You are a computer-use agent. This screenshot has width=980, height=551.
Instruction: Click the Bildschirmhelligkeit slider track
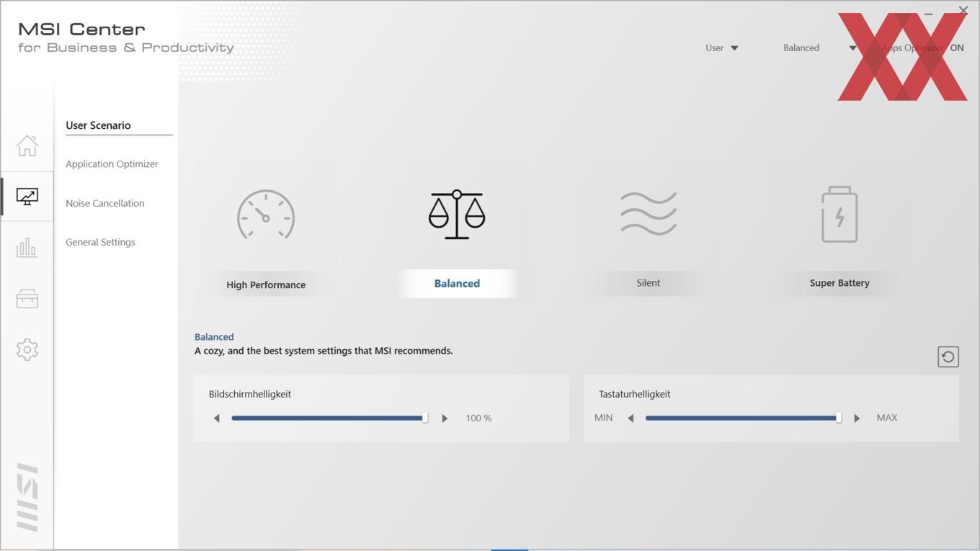coord(329,418)
